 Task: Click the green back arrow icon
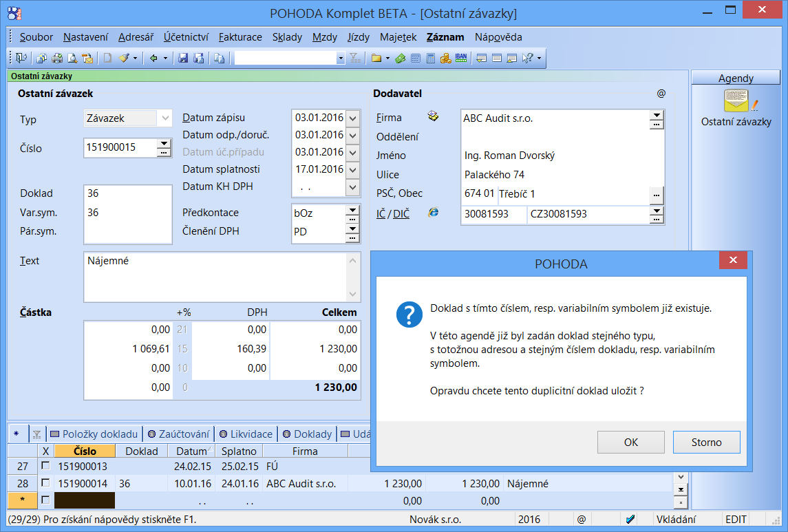click(153, 58)
